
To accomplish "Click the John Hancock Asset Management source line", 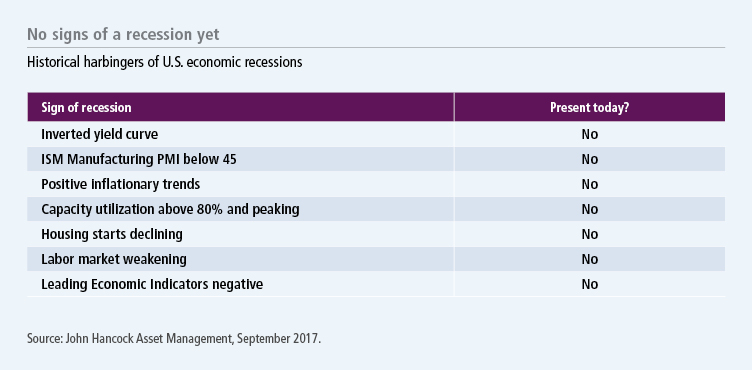I will coord(174,338).
